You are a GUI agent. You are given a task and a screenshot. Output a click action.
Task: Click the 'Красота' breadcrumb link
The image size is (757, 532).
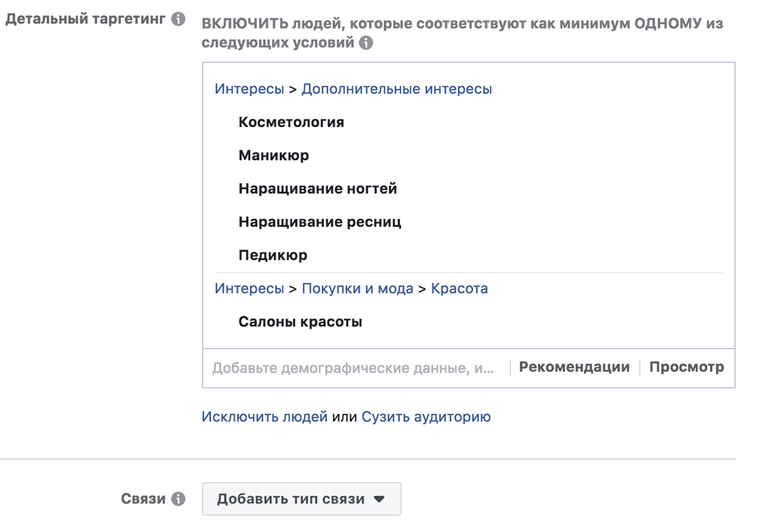(459, 288)
